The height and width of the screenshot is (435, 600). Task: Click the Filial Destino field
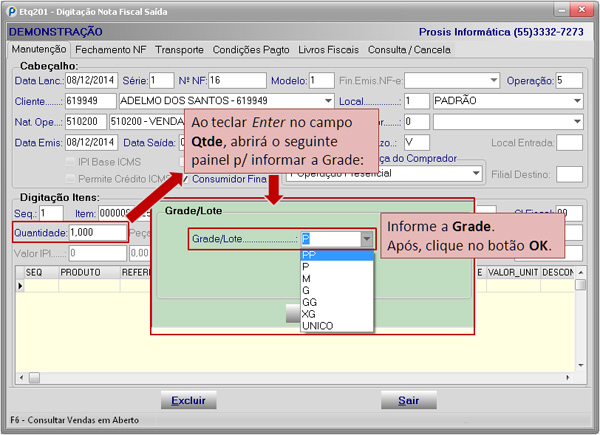point(569,174)
